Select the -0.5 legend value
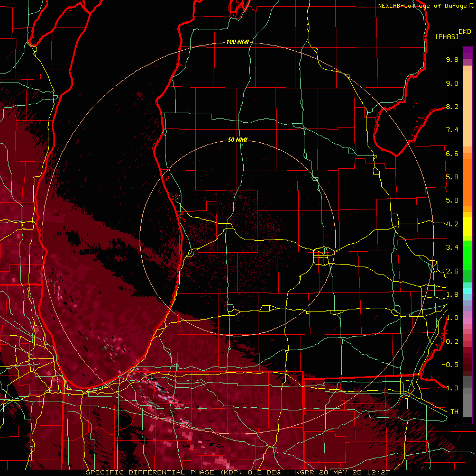Viewport: 476px width, 476px height. coord(450,365)
